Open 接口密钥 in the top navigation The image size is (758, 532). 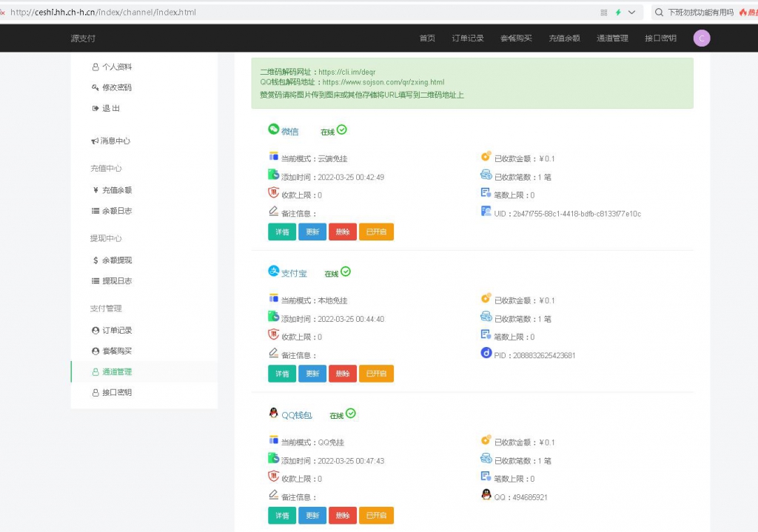(660, 38)
